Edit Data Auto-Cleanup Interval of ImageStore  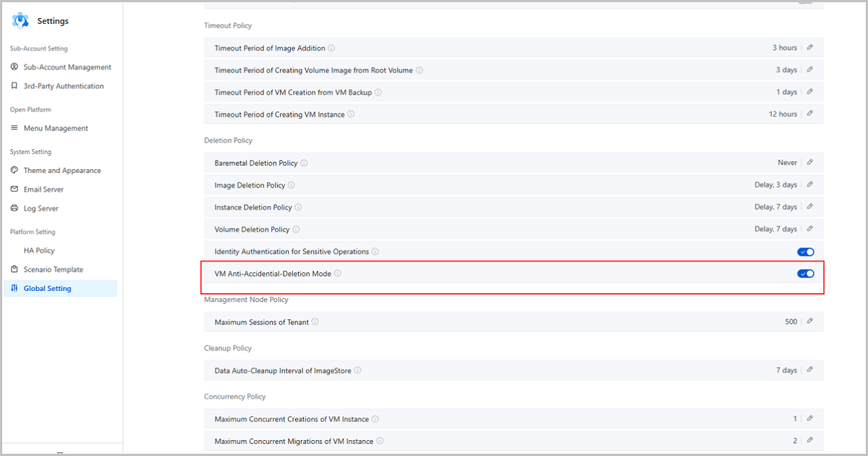click(809, 371)
